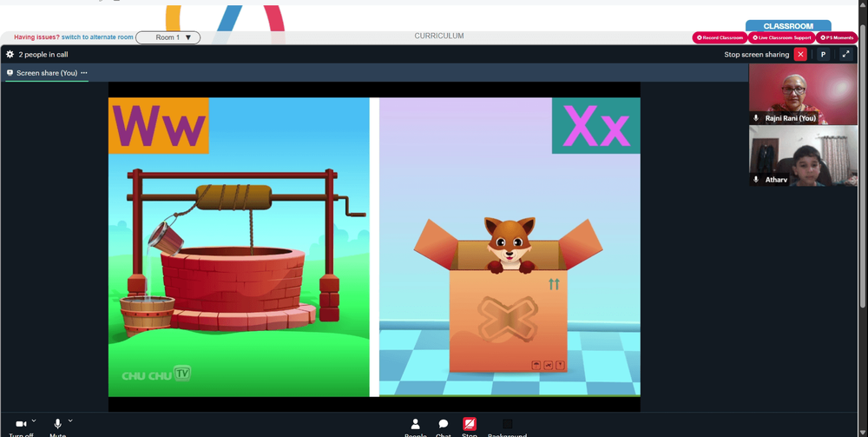Click Atharv microphone indicator

[756, 180]
